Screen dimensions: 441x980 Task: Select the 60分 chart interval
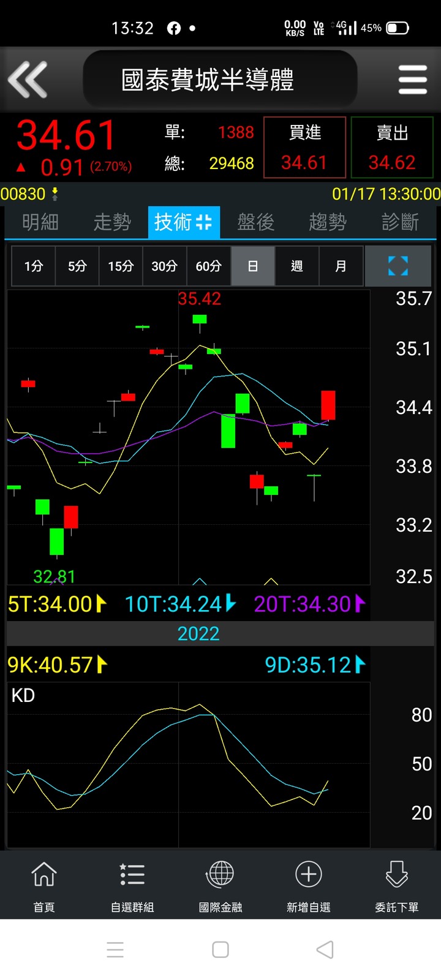point(209,266)
